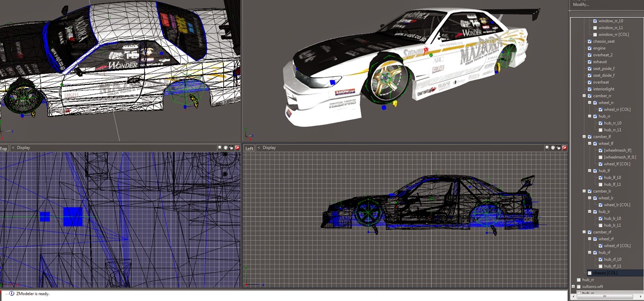The height and width of the screenshot is (301, 644).
Task: Toggle the interiorlight checkbox
Action: (x=589, y=89)
